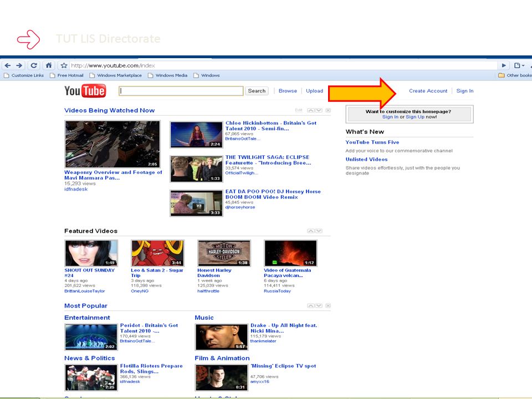
Task: Open the Entertainment category heading
Action: (x=87, y=318)
